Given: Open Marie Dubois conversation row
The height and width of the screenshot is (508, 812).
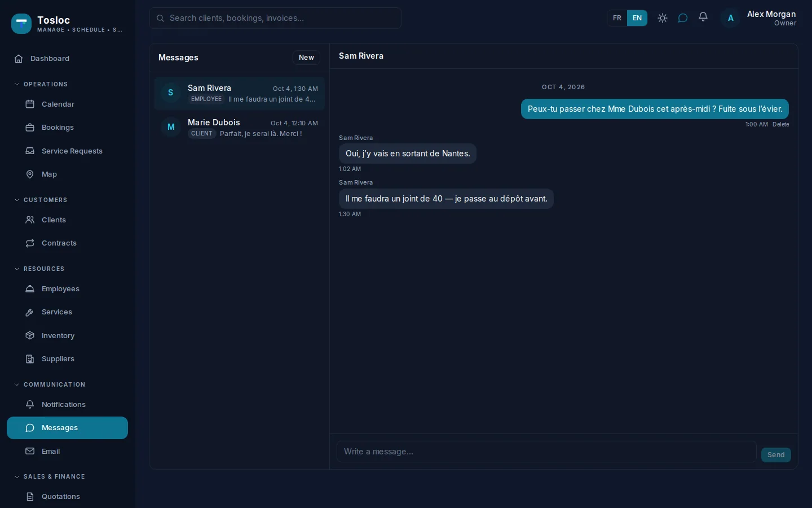Looking at the screenshot, I should [239, 128].
